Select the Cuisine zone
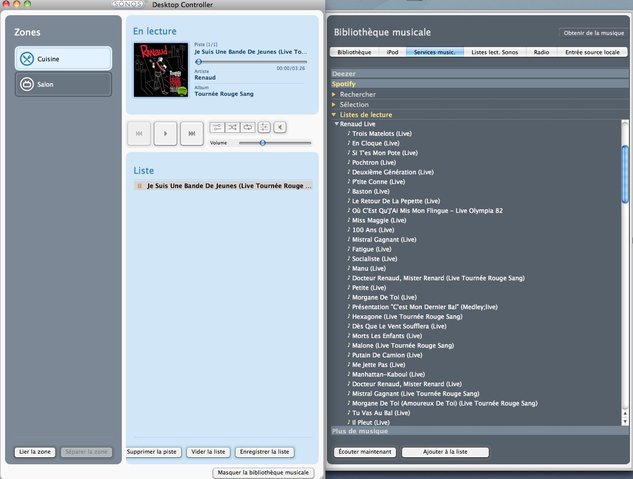The height and width of the screenshot is (479, 633). 63,59
